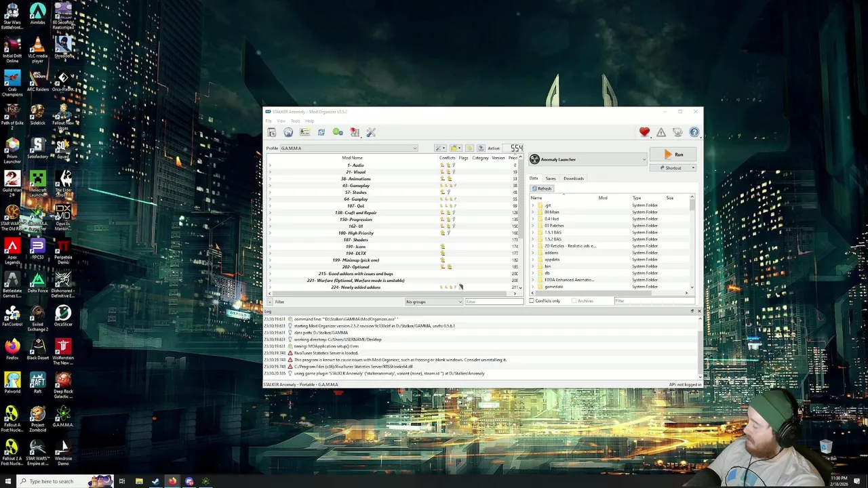Open the mod list tools wrench dropdown
Image resolution: width=868 pixels, height=488 pixels.
[x=440, y=148]
